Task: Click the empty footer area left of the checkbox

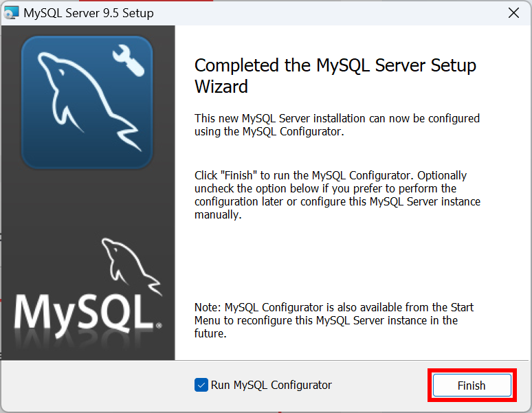Action: 98,386
